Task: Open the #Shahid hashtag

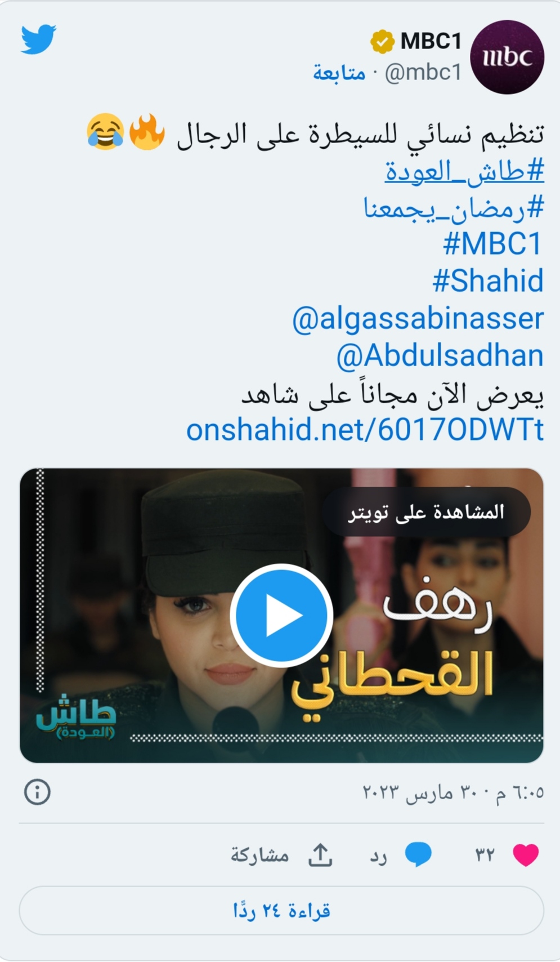Action: point(488,280)
